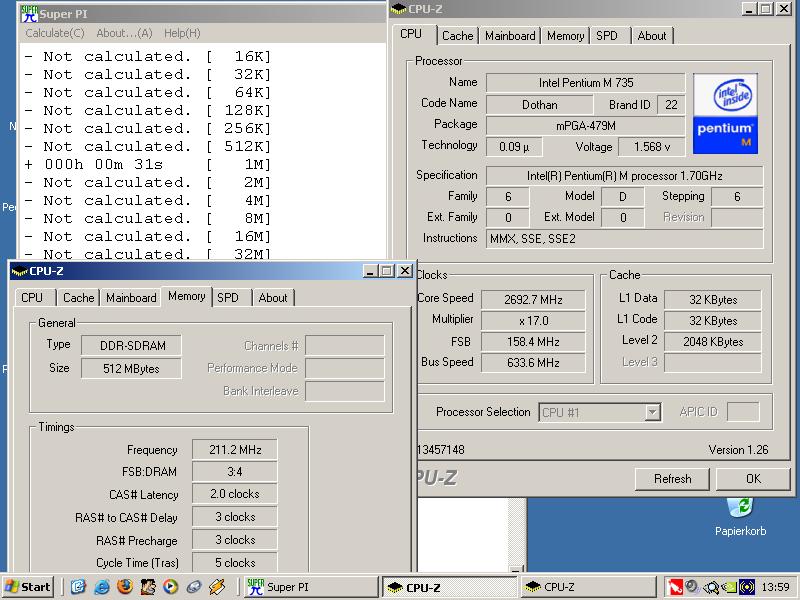The image size is (800, 600).
Task: Click the FSB:DRAM ratio value 3:4
Action: pos(235,471)
